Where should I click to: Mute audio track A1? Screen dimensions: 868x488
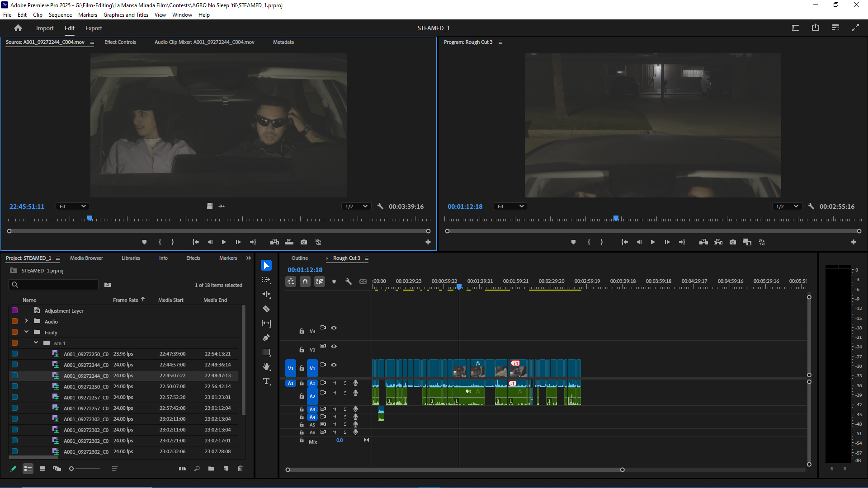(x=334, y=383)
